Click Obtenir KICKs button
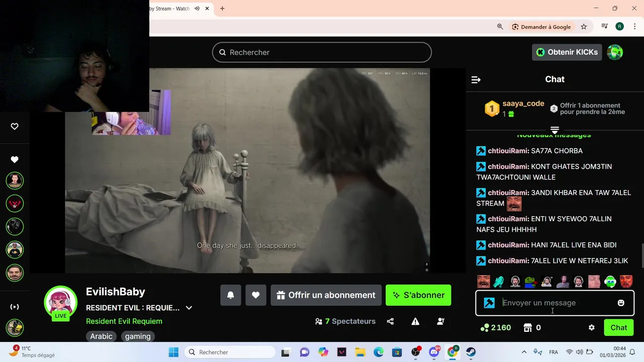 pos(567,52)
